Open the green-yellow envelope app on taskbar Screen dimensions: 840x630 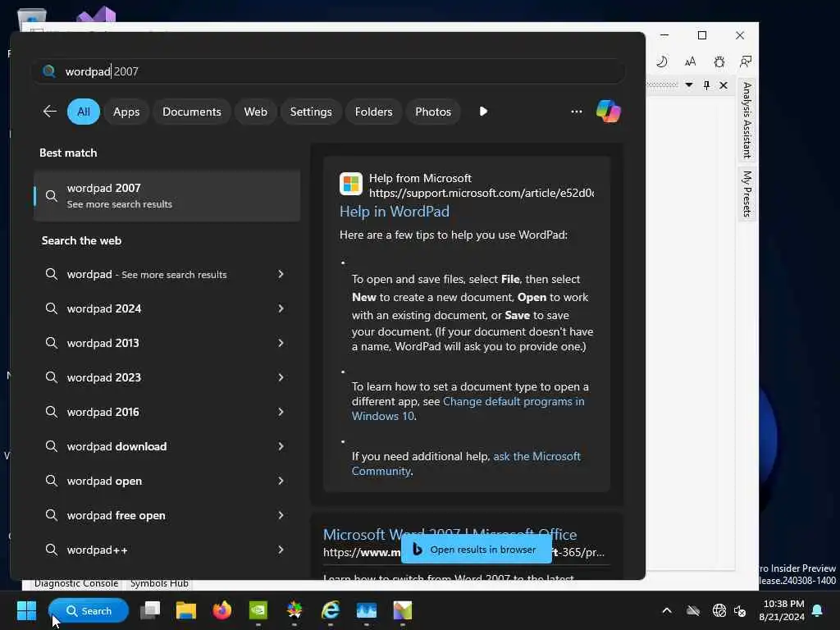coord(402,610)
